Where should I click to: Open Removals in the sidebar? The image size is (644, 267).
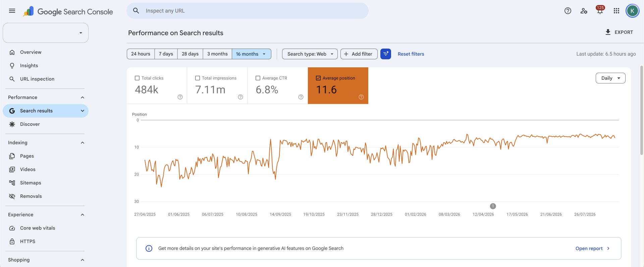[46, 196]
